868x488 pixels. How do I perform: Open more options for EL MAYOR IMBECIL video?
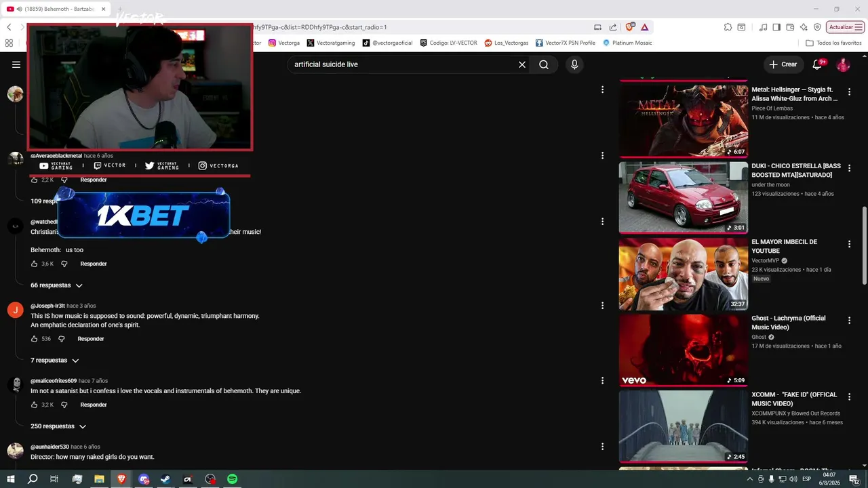point(849,244)
